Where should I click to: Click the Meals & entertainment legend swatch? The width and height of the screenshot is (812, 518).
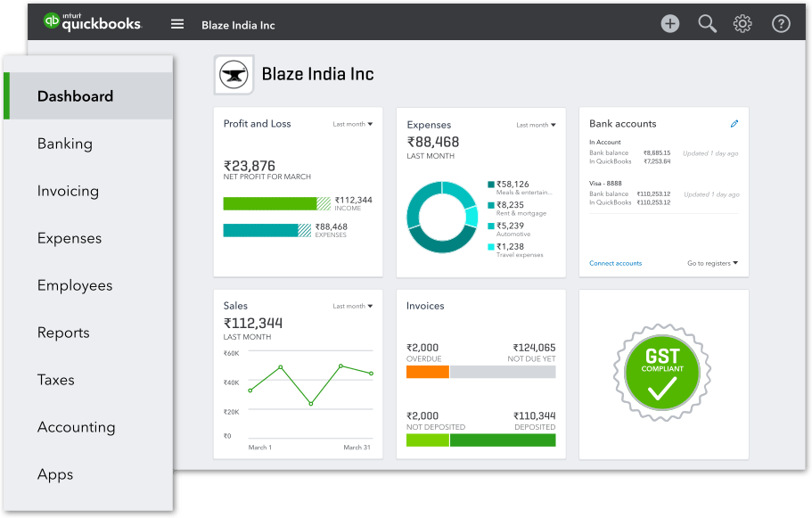491,185
